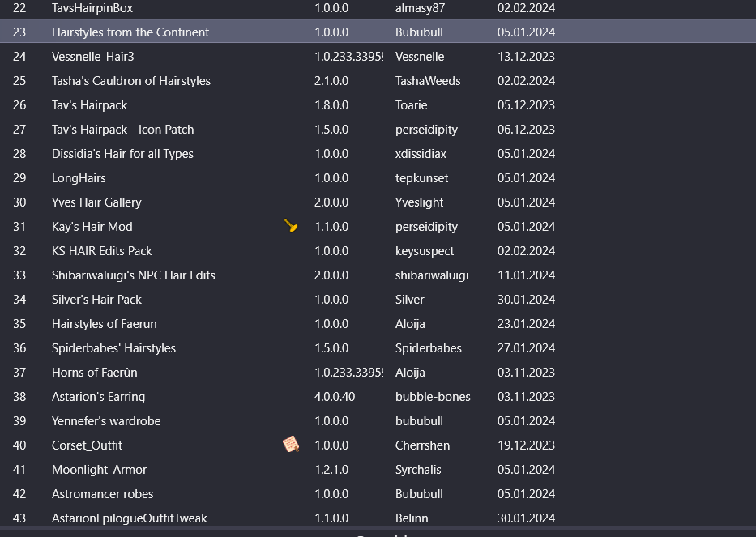This screenshot has width=756, height=537.
Task: Click version 1.8.0.0 of Tav's Hairpack
Action: (x=331, y=105)
